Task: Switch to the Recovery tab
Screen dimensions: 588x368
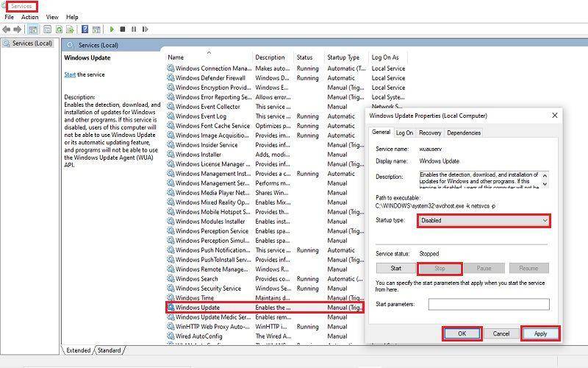Action: point(430,132)
